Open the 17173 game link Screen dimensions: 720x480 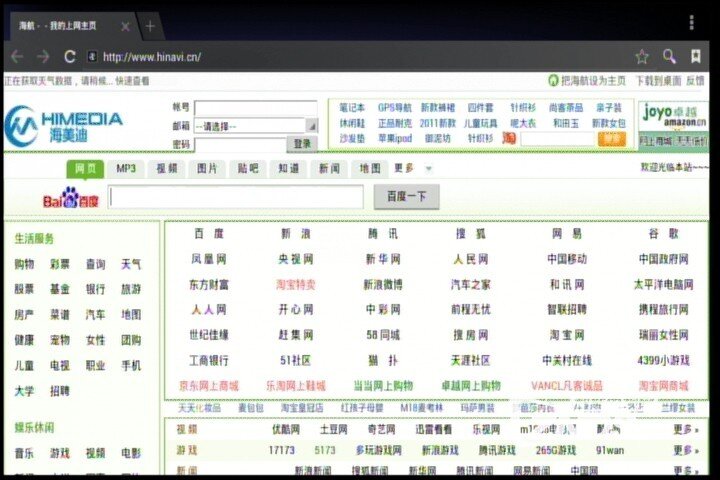pyautogui.click(x=281, y=450)
